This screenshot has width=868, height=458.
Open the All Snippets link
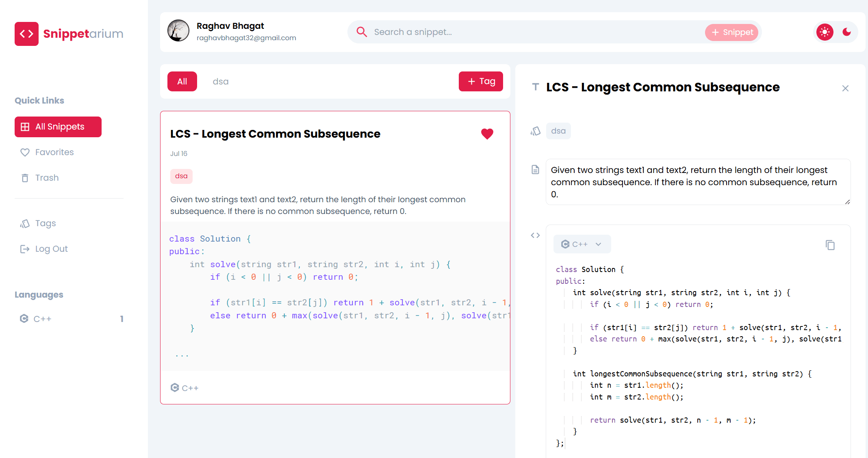(58, 127)
